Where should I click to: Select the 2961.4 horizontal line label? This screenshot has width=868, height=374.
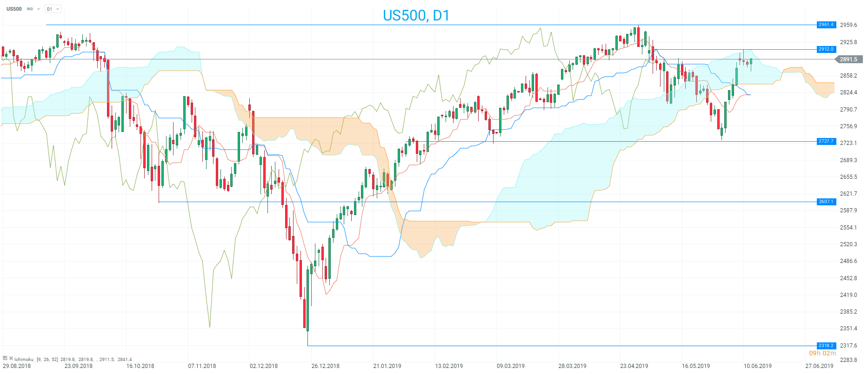click(826, 25)
